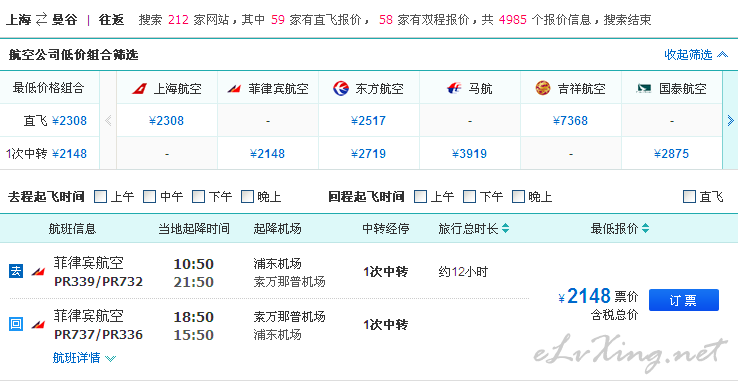Click the China Eastern Airlines logo icon
Viewport: 738px width, 386px height.
341,88
